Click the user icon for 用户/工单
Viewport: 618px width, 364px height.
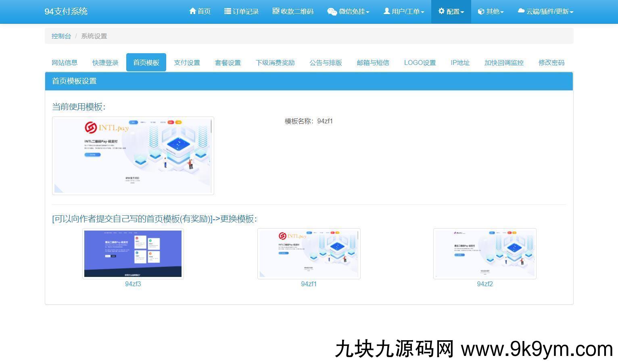pos(386,11)
